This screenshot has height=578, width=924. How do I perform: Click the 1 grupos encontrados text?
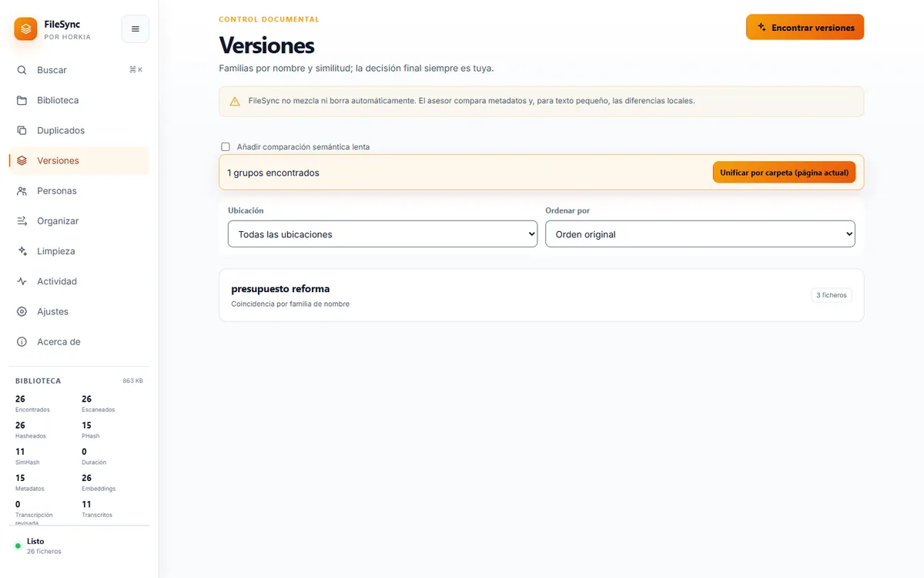(x=273, y=173)
